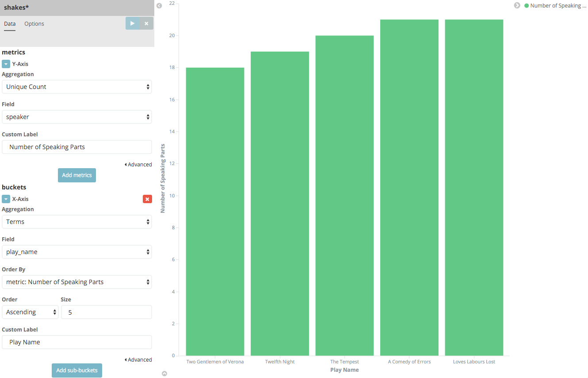Expand Advanced options under metrics
The image size is (588, 378).
coord(138,165)
